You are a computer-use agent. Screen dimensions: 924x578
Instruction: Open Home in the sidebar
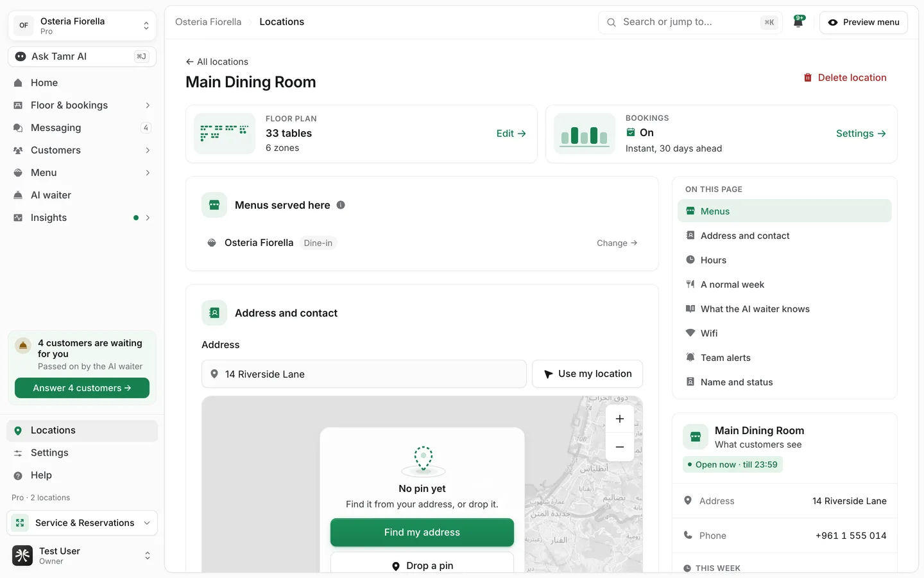coord(82,83)
